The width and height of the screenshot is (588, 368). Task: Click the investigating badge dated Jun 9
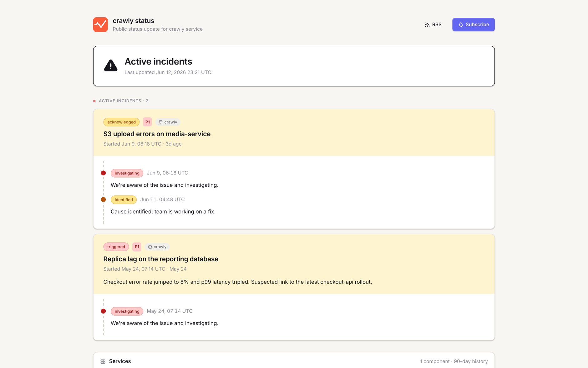point(127,173)
